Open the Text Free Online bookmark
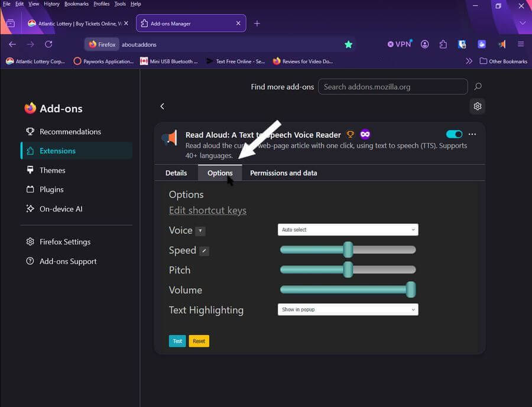Image resolution: width=532 pixels, height=407 pixels. click(x=235, y=61)
